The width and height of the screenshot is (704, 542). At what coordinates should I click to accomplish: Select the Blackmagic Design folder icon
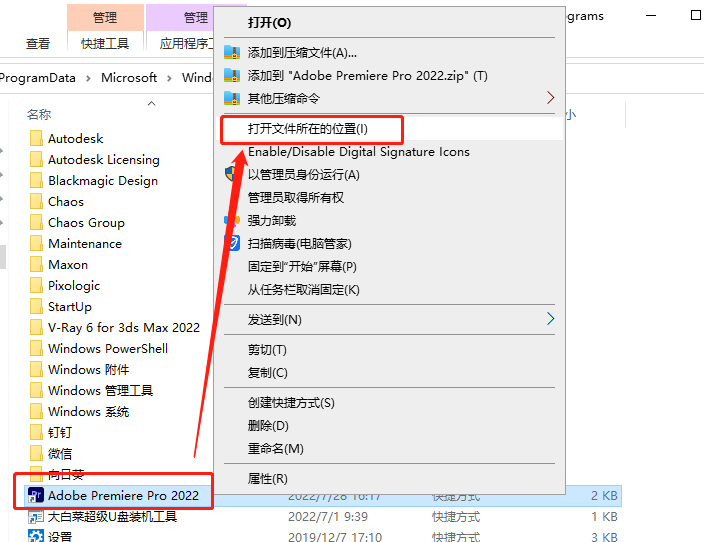pos(36,181)
